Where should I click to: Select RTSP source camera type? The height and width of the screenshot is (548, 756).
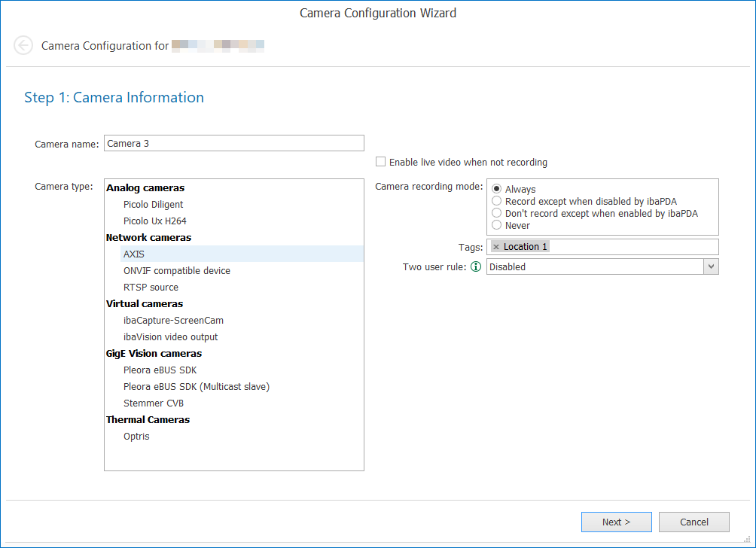151,287
